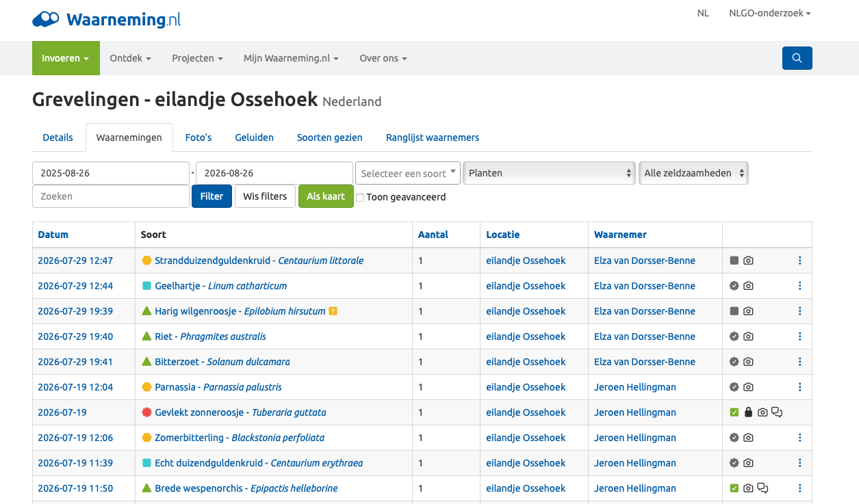
Task: Sort by the Locatie column header
Action: click(x=503, y=235)
